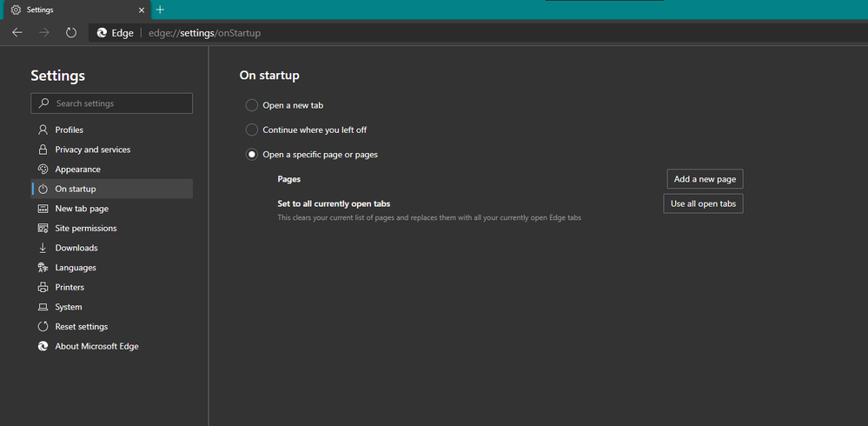
Task: Click into the Search settings field
Action: pyautogui.click(x=112, y=103)
